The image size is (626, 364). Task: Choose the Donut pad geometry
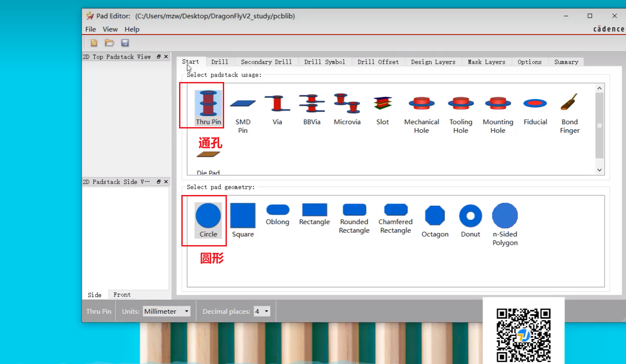(470, 220)
